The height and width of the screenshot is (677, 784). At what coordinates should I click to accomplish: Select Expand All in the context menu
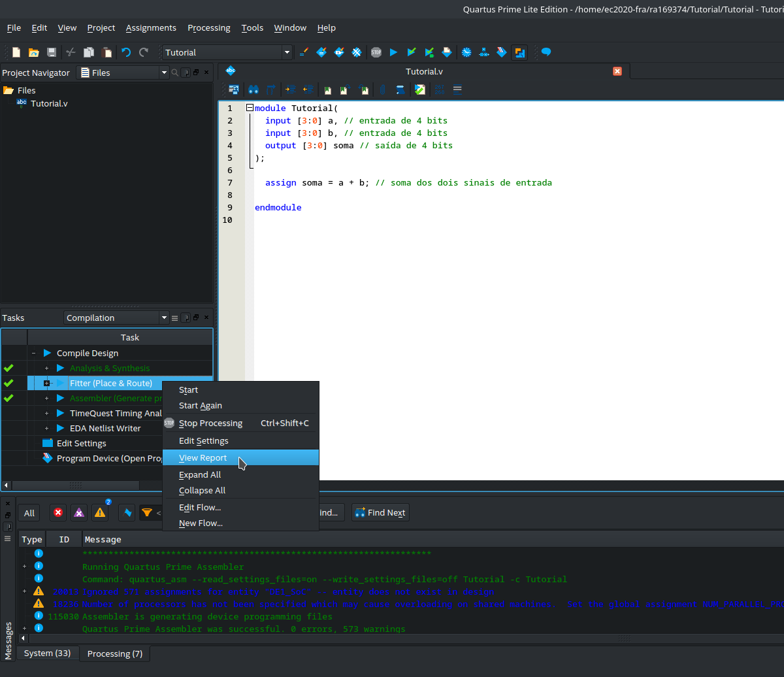240,475
